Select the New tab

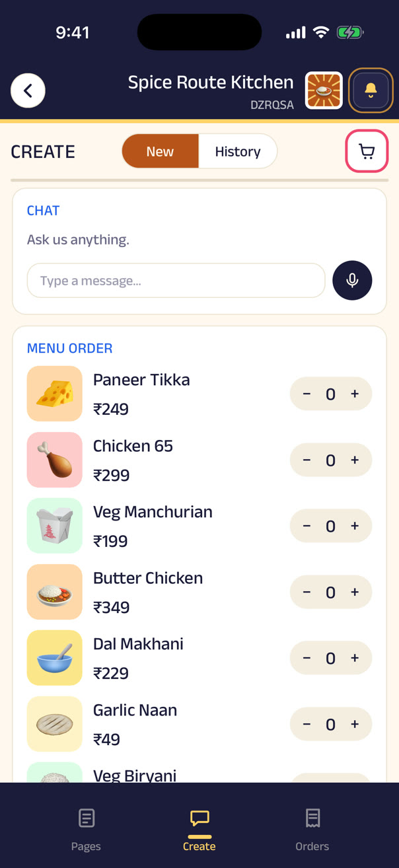pos(160,151)
